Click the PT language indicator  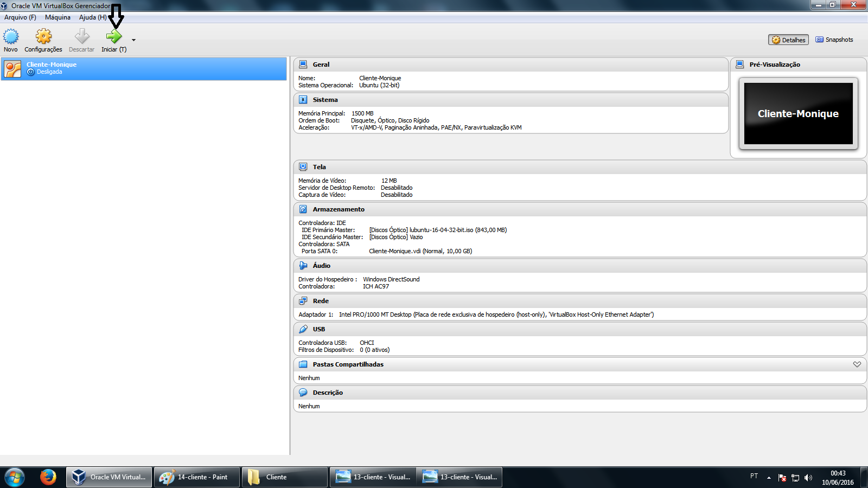[x=754, y=476]
